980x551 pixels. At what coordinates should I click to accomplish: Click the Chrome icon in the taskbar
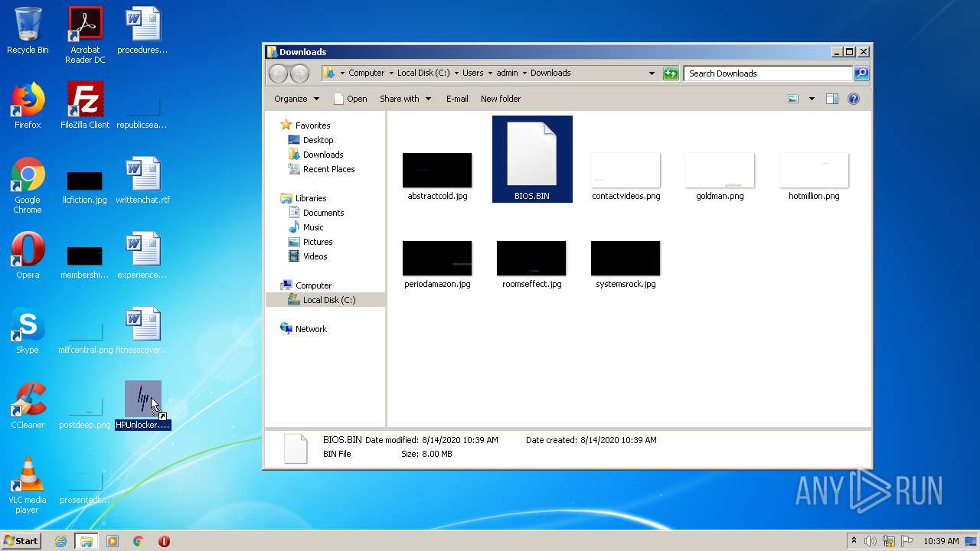click(139, 541)
